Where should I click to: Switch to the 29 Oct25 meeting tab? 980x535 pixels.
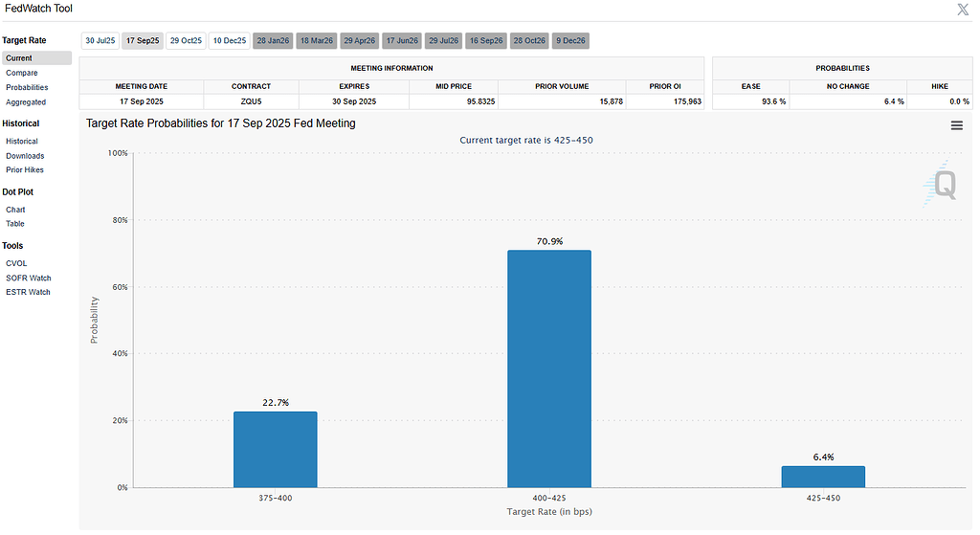pyautogui.click(x=187, y=40)
